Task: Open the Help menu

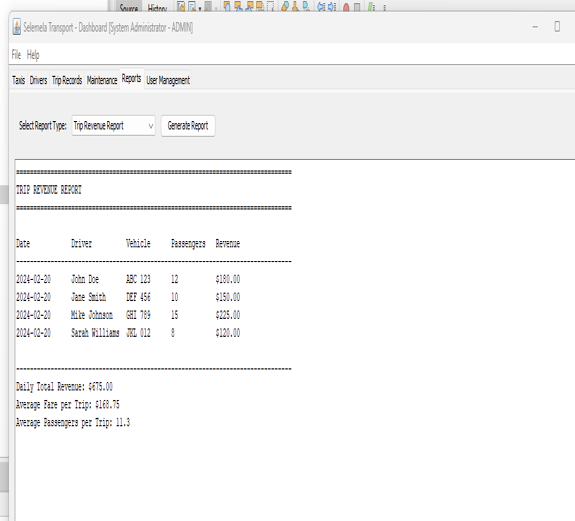Action: tap(33, 55)
